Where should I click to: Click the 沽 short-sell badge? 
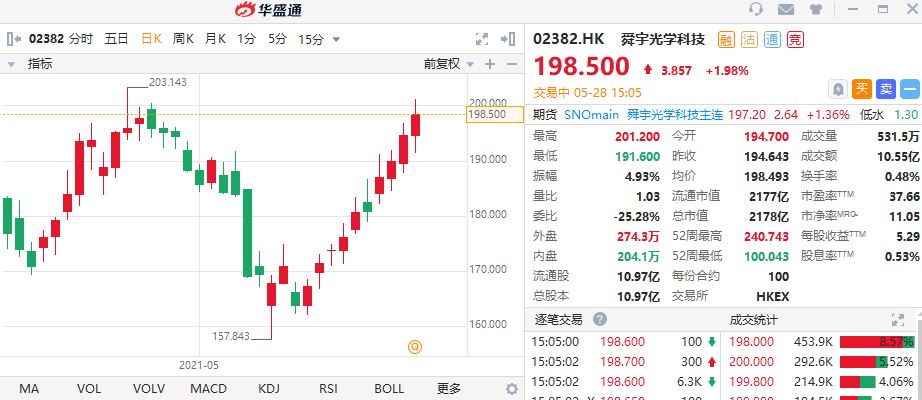749,39
